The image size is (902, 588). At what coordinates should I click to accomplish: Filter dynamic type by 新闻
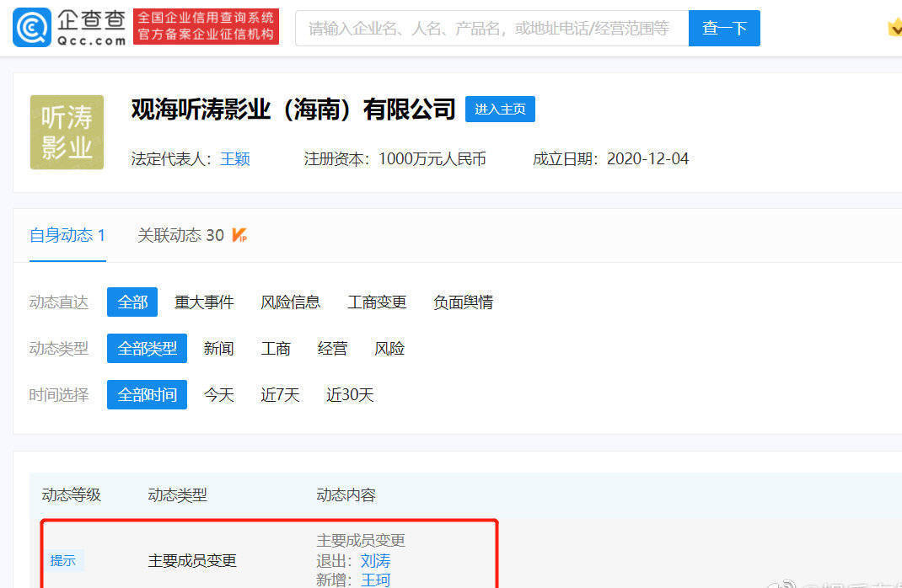point(218,348)
